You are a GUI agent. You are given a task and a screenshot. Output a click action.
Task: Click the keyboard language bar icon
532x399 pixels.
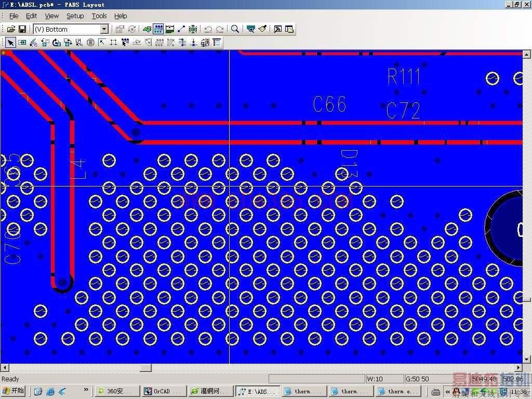pos(436,392)
